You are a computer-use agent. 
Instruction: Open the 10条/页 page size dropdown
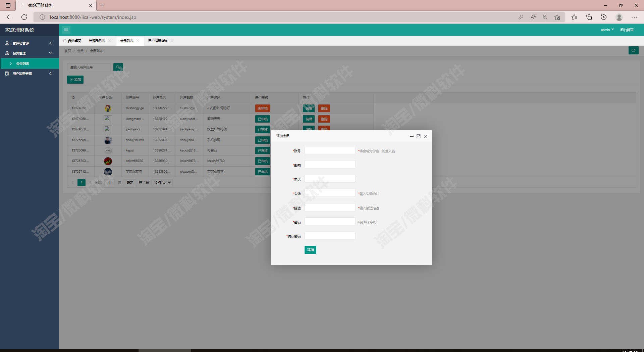[162, 182]
